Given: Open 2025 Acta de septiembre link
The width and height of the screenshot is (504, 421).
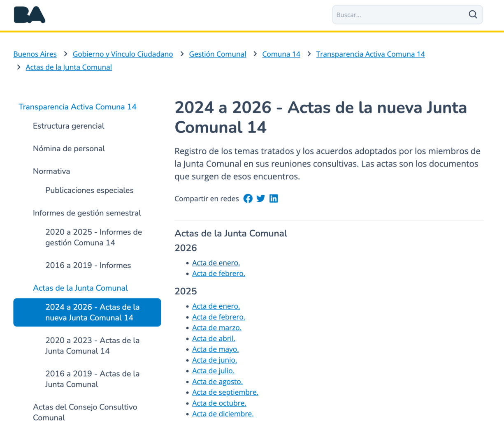Looking at the screenshot, I should point(225,393).
